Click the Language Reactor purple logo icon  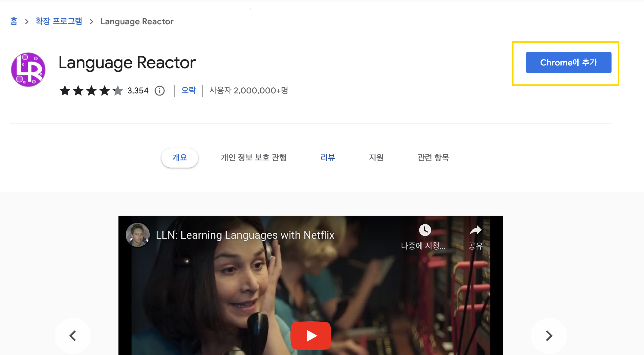point(28,70)
